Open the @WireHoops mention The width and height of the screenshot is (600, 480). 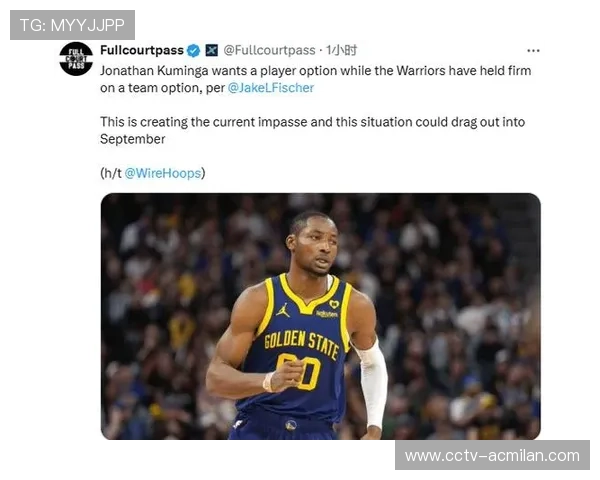coord(163,173)
